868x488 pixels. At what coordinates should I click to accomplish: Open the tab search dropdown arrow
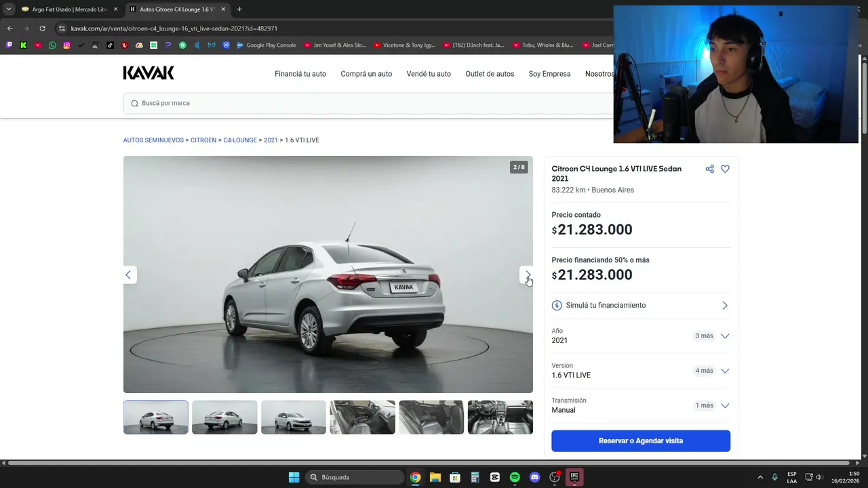coord(9,9)
